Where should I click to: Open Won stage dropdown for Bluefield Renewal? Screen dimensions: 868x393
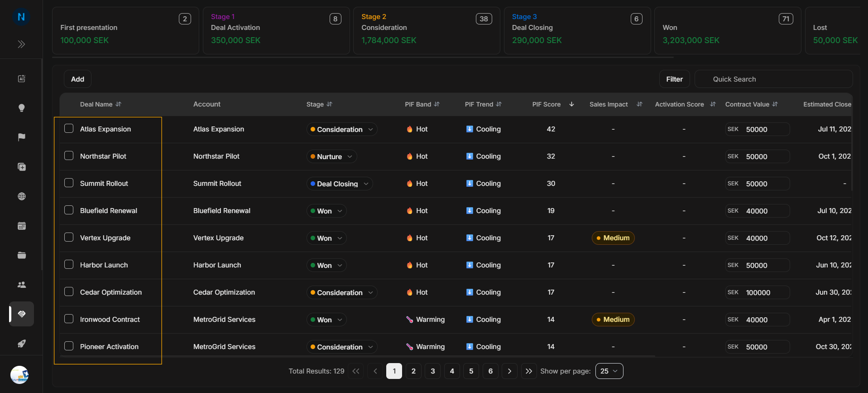(x=326, y=211)
